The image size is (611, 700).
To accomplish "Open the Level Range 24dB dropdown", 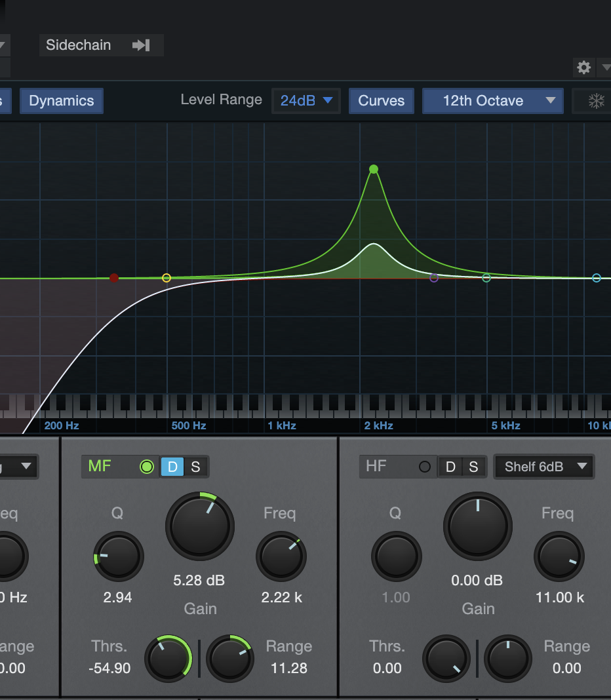I will (x=305, y=101).
